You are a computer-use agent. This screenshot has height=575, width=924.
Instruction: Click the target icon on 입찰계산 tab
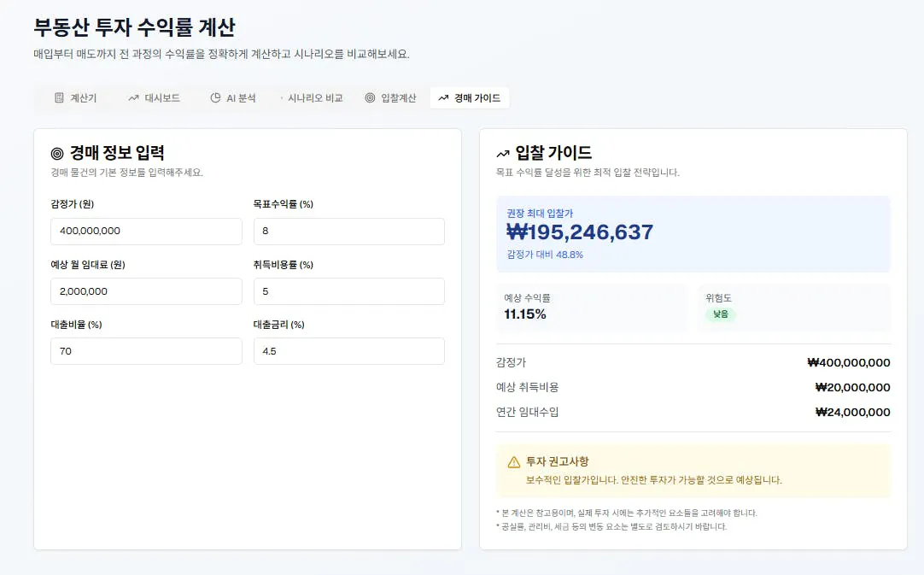tap(370, 98)
